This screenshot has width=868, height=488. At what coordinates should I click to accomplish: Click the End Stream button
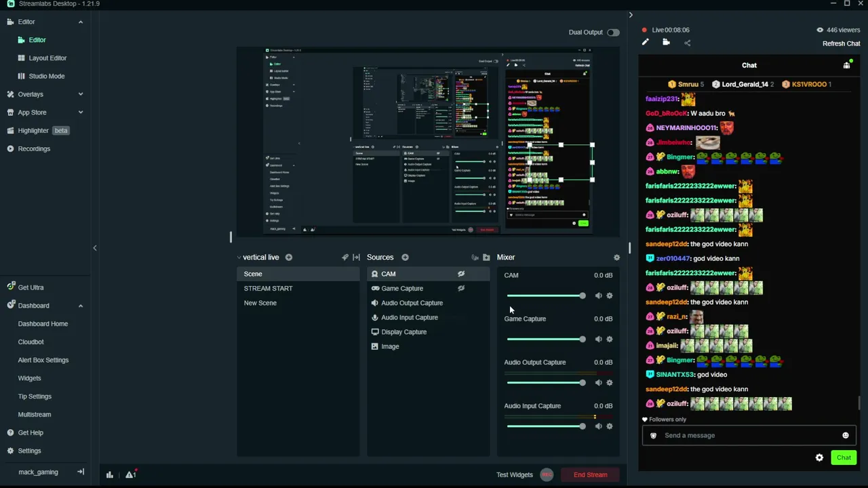(x=591, y=474)
